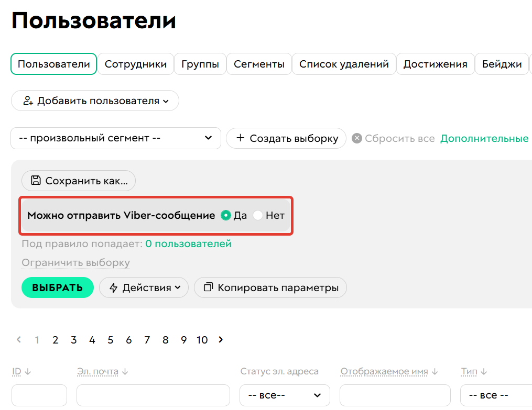This screenshot has width=532, height=410.
Task: Click the previous page arrow in pagination
Action: [x=19, y=339]
